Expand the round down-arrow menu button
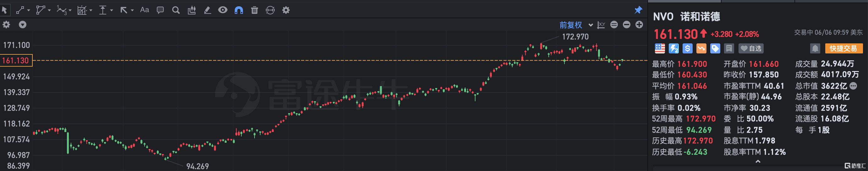The height and width of the screenshot is (171, 868). [x=23, y=25]
